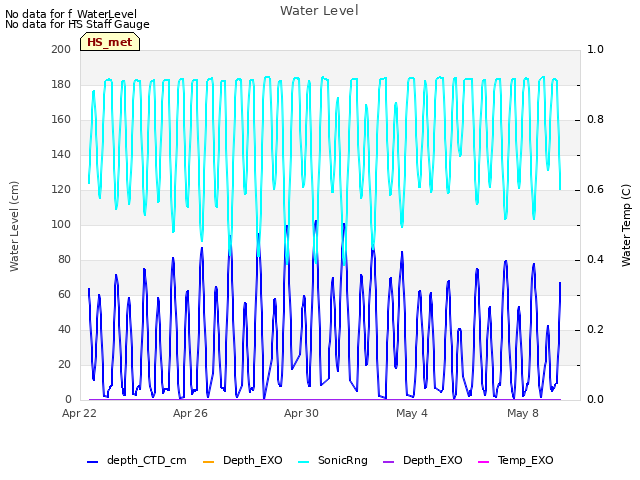Toggle the orange Depth_EXO legend entry

pos(242,460)
